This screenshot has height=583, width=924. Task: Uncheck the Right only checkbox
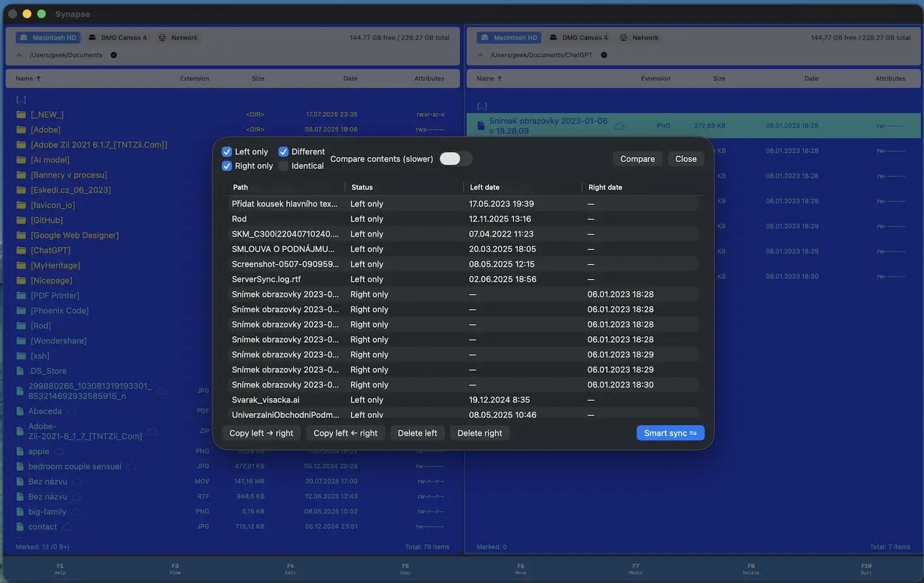[x=226, y=166]
